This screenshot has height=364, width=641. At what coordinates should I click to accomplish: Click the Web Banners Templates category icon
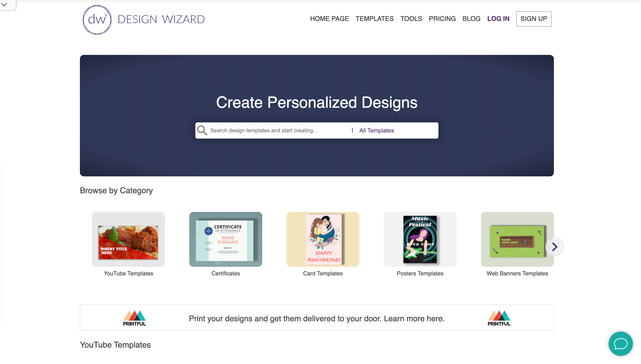coord(517,239)
